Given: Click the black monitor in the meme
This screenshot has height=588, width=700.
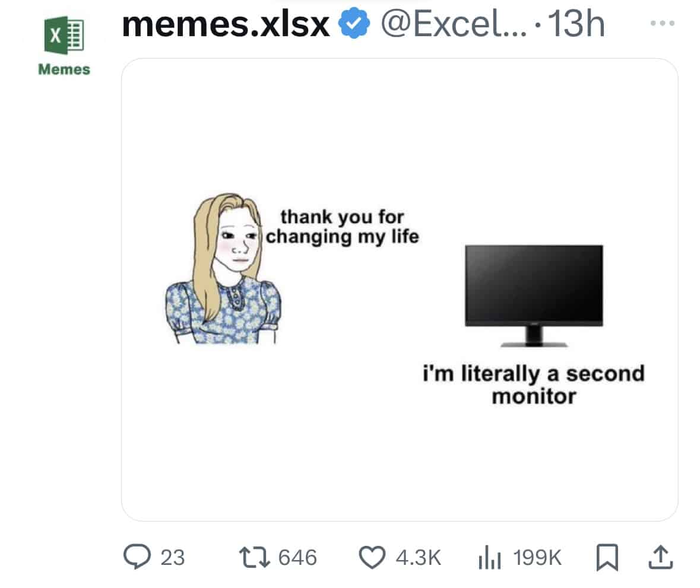Looking at the screenshot, I should [x=533, y=291].
